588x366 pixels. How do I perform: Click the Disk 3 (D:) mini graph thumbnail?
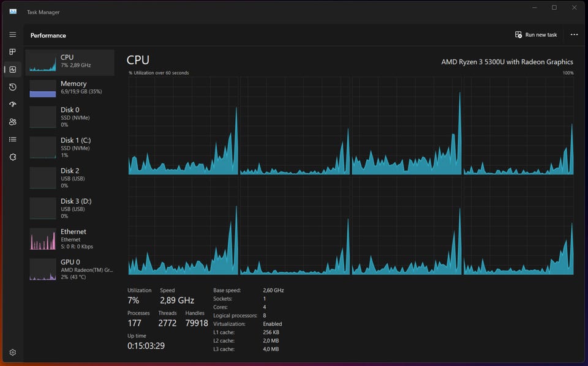43,208
